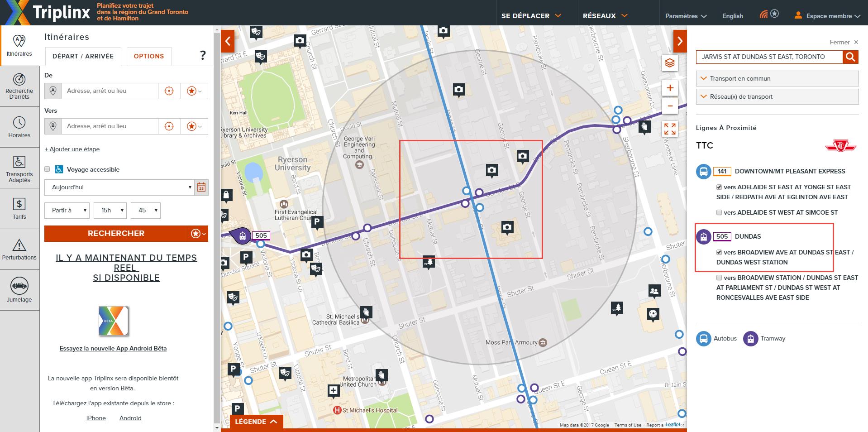Switch to the OPTIONS tab
Image resolution: width=868 pixels, height=432 pixels.
[148, 56]
